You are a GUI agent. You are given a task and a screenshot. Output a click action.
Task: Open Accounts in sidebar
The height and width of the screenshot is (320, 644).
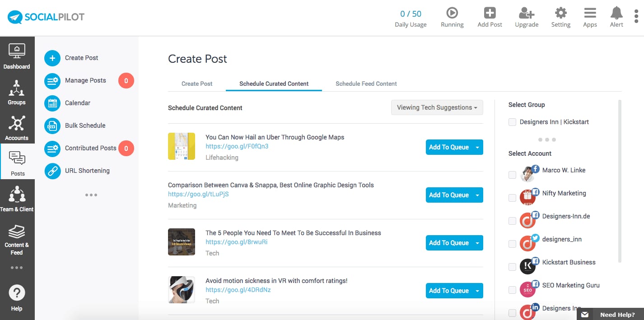(x=17, y=128)
